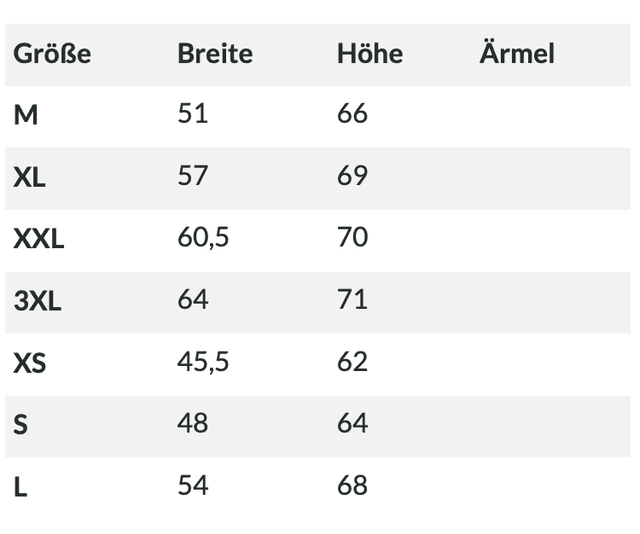Click the Größe column header
The height and width of the screenshot is (534, 640).
tap(52, 54)
